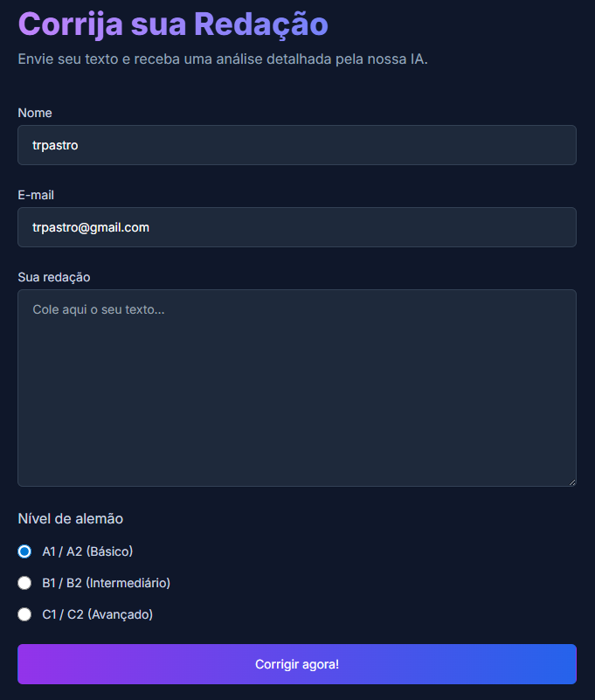Click the Nome input field
Viewport: 595px width, 700px height.
tap(297, 145)
